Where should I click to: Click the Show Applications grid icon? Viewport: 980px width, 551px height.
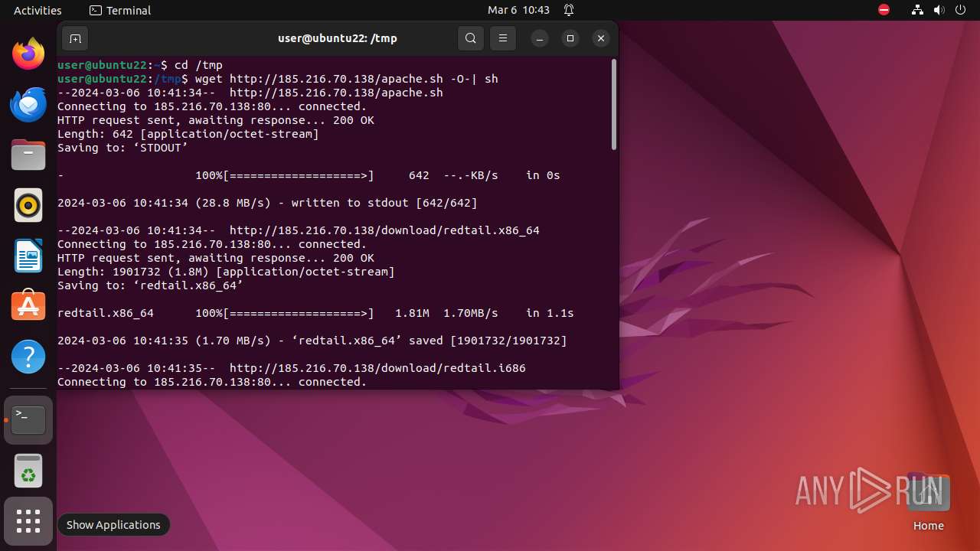coord(28,522)
